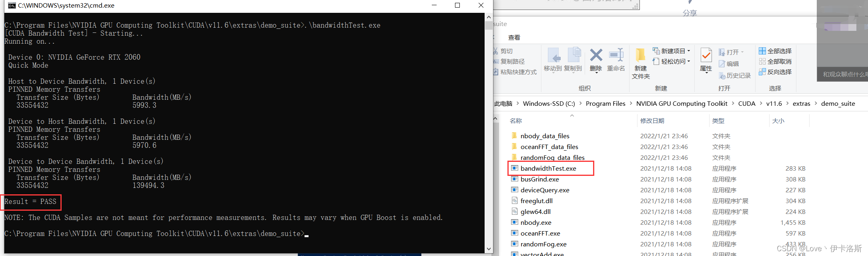The width and height of the screenshot is (868, 256).
Task: Open the Easy access (轻松访问) dropdown
Action: point(672,62)
